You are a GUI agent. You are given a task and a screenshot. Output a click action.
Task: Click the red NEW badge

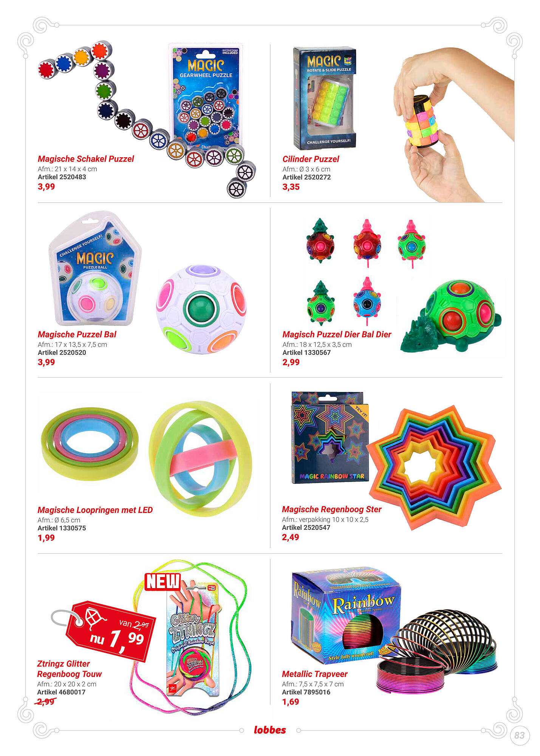coord(163,581)
